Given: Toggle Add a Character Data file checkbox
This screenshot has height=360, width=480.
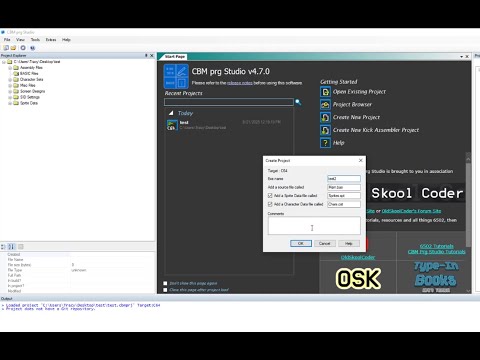Looking at the screenshot, I should (270, 204).
